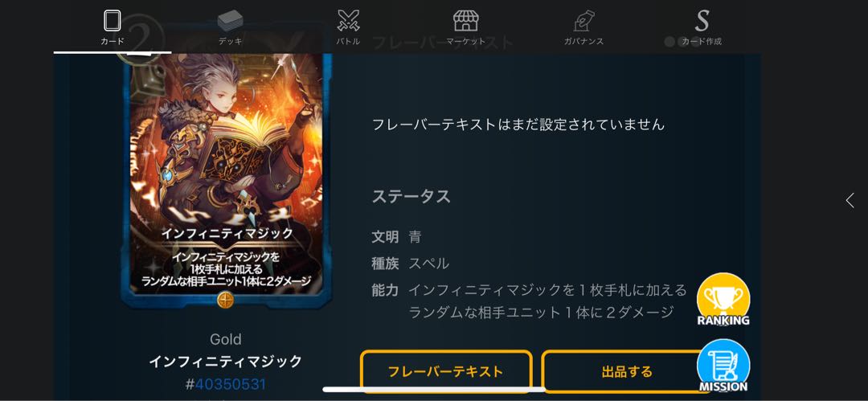
Task: Tap the home indicator bar at the bottom
Action: 433,390
